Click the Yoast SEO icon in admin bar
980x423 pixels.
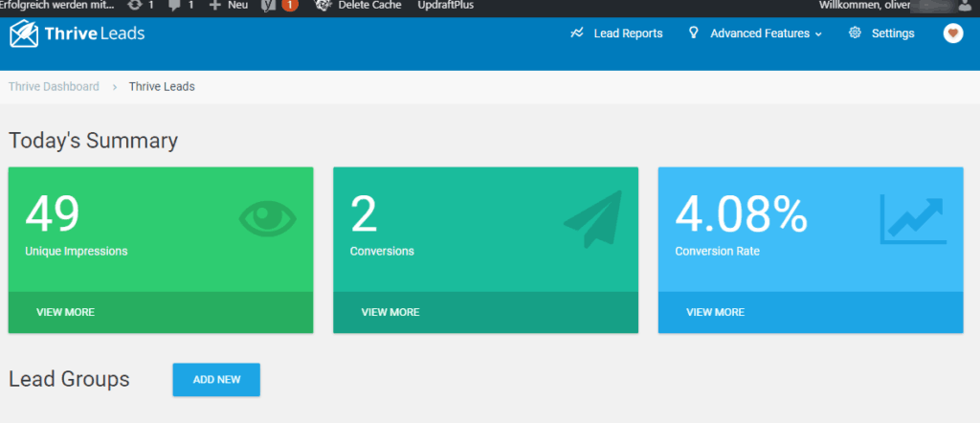(x=269, y=5)
